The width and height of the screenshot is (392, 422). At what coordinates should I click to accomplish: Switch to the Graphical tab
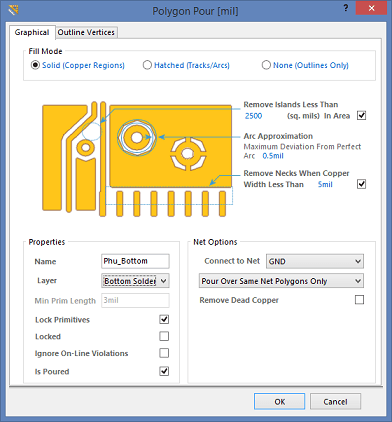(32, 32)
